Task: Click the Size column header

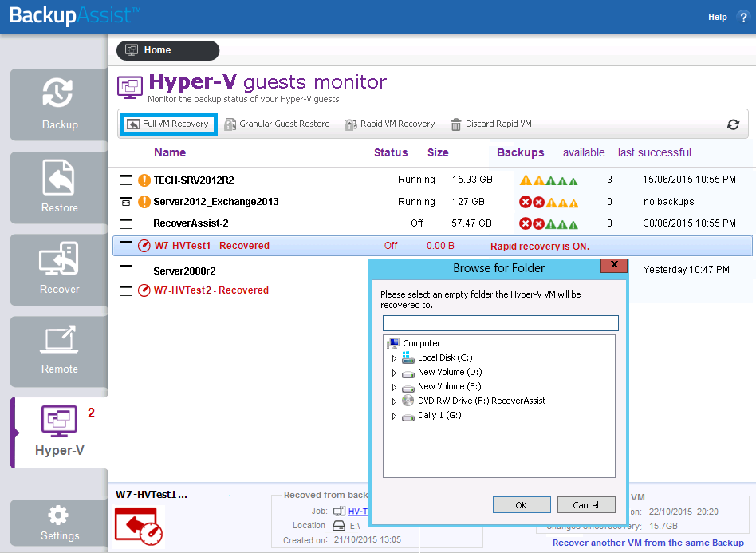Action: 438,153
